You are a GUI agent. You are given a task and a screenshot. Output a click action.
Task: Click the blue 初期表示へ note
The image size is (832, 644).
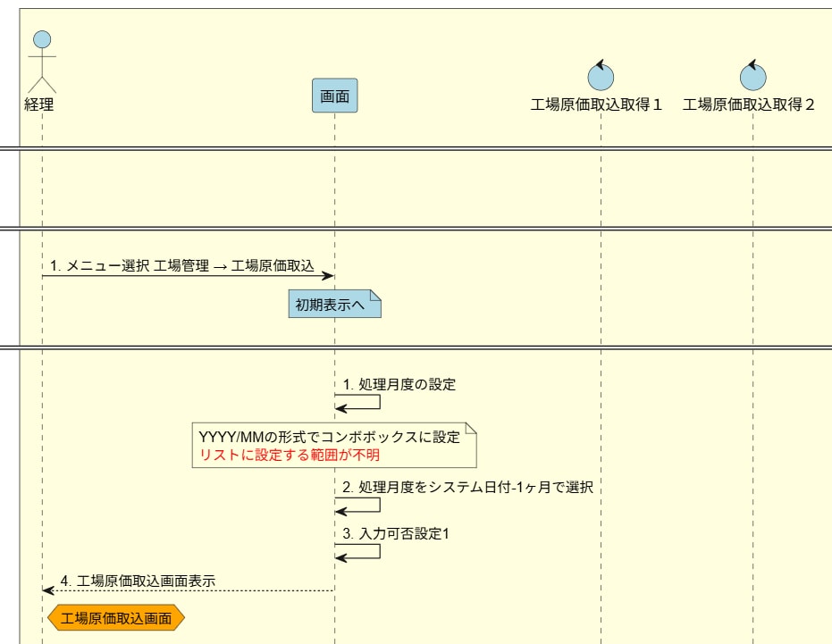pyautogui.click(x=335, y=304)
